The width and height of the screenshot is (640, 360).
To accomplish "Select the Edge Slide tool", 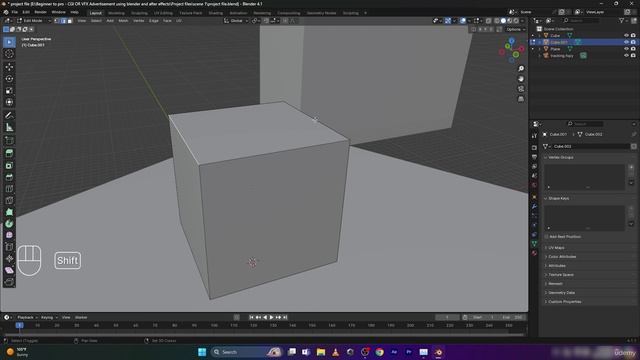I will tap(9, 247).
